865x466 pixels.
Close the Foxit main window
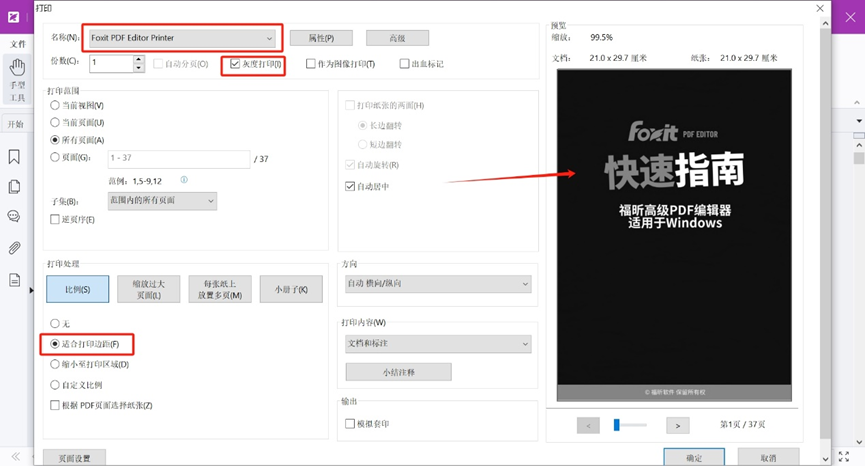[850, 17]
